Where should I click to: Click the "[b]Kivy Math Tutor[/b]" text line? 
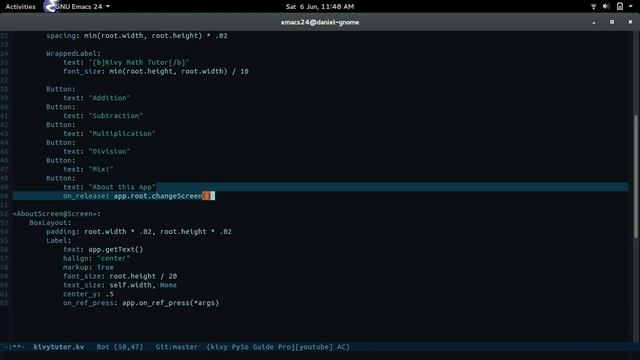(x=126, y=62)
